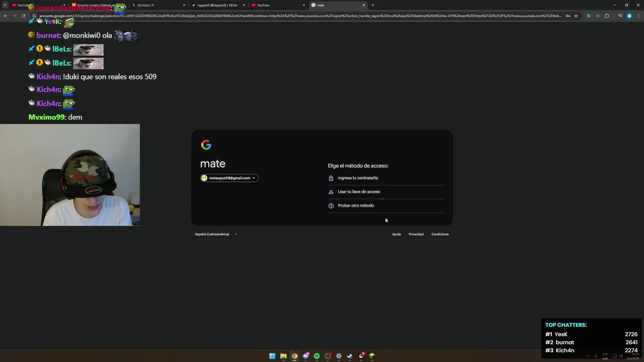Open Windows Start button
644x362 pixels.
[272, 356]
